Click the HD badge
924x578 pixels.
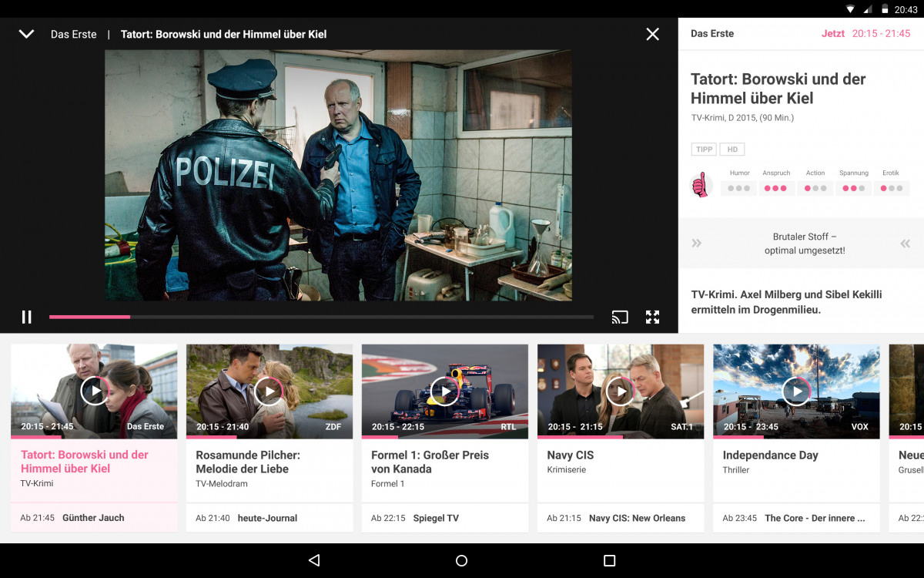[x=732, y=150]
